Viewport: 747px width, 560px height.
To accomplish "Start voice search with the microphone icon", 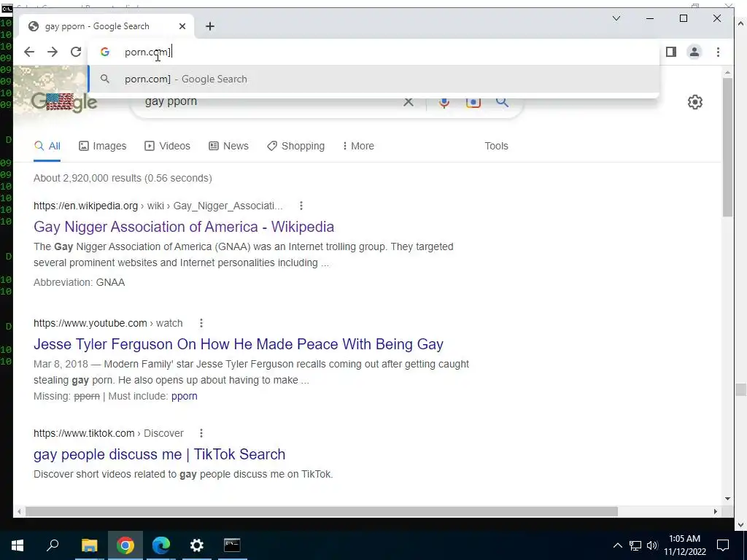I will pyautogui.click(x=444, y=102).
